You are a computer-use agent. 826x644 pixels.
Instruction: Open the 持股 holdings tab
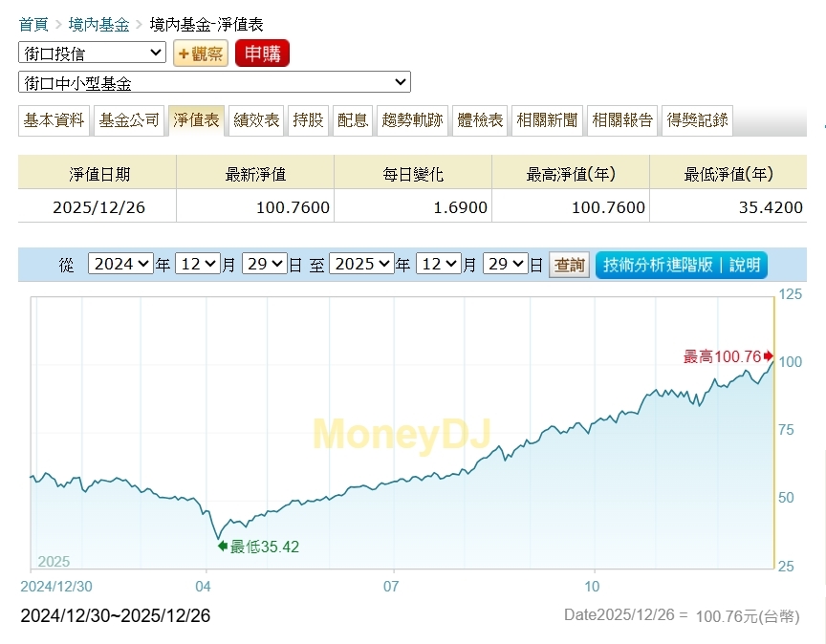tap(308, 120)
